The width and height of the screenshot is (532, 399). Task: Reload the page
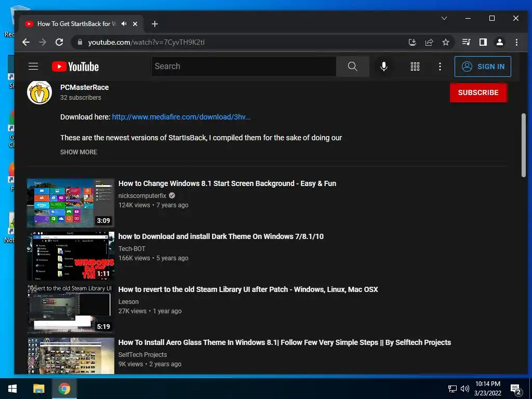pos(59,42)
